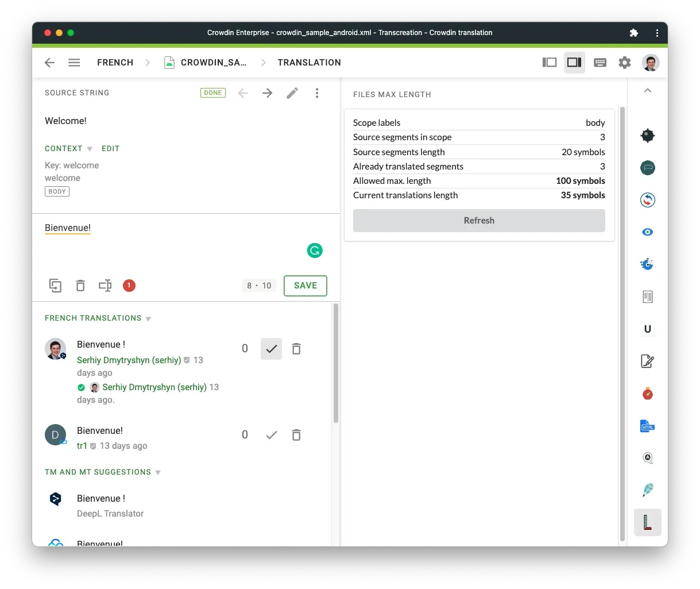Open editor settings gear

(625, 63)
